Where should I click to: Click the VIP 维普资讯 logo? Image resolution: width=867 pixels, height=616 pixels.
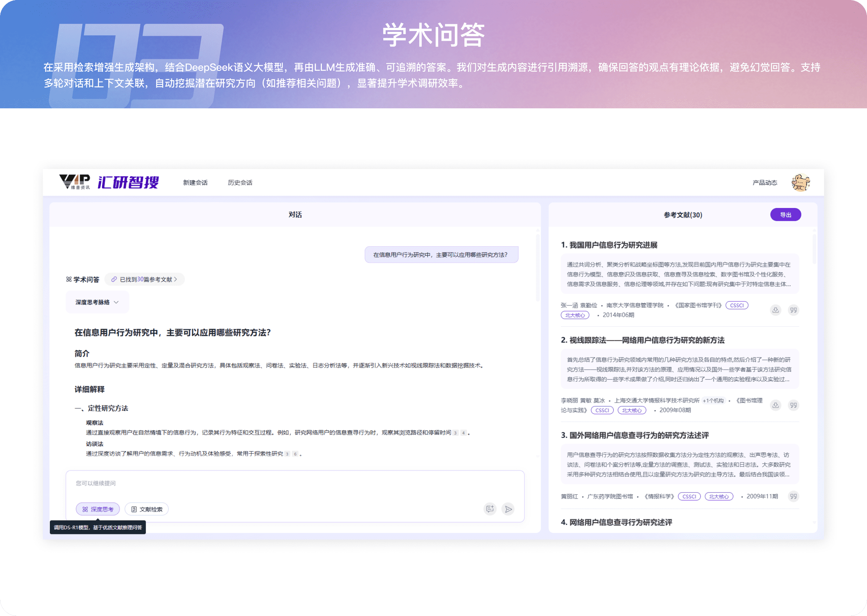(x=75, y=182)
